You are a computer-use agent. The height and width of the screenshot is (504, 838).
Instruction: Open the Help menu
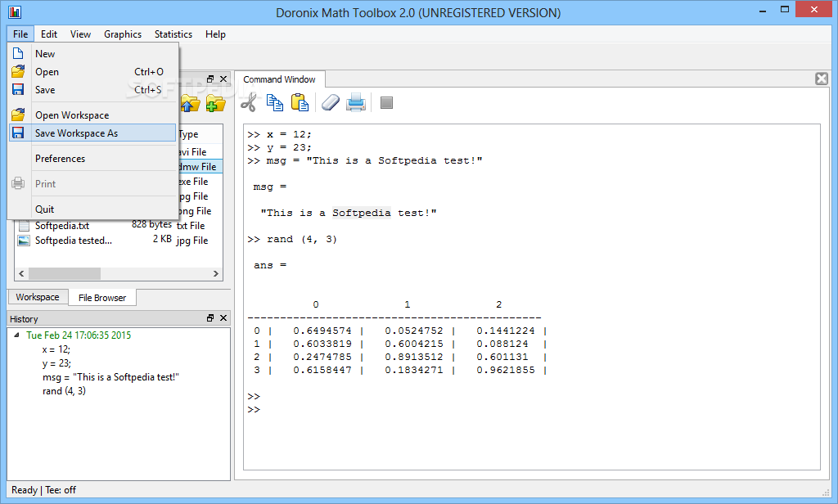click(215, 34)
